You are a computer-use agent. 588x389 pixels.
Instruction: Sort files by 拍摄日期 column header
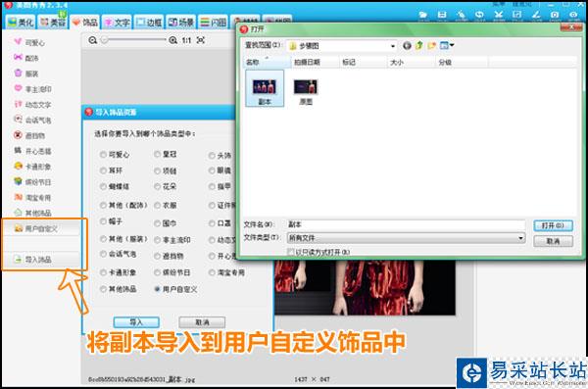(x=315, y=63)
